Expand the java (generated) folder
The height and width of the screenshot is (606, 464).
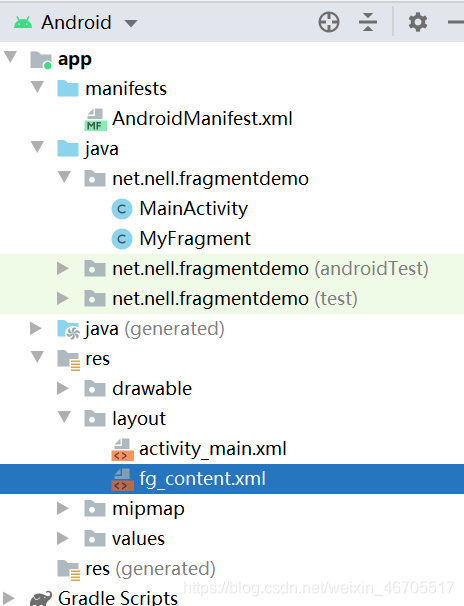point(36,328)
